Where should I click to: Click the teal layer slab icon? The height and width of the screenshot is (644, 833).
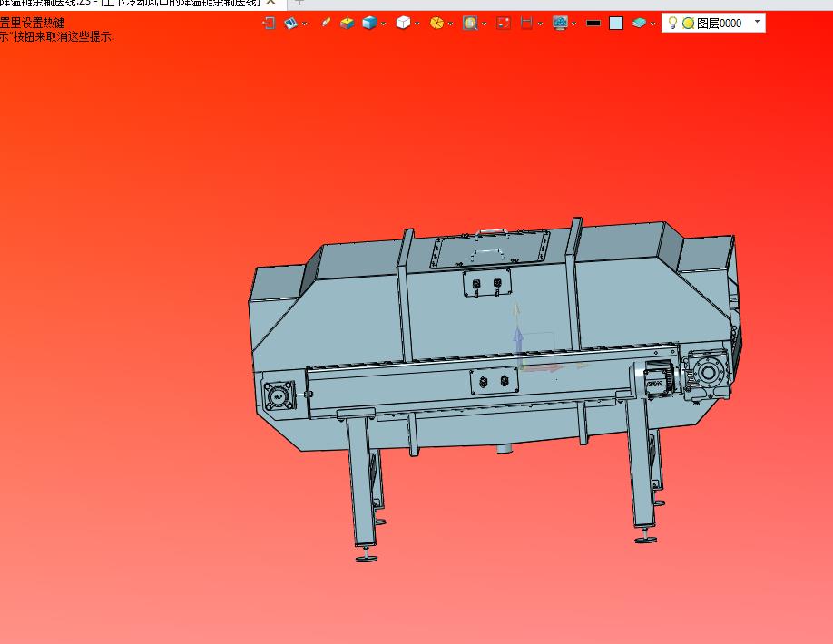(639, 23)
